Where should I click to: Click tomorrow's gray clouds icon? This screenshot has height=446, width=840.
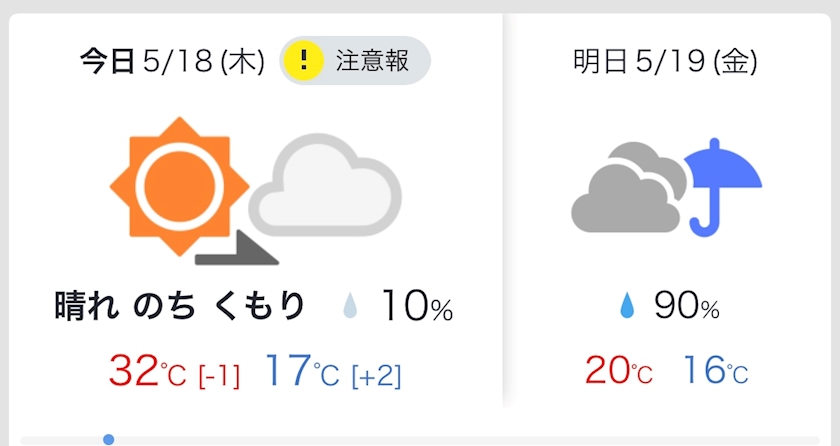pos(626,188)
